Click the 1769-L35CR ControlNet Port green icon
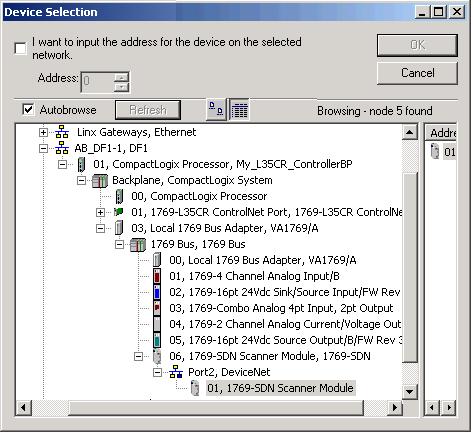This screenshot has height=434, width=473. coord(119,212)
